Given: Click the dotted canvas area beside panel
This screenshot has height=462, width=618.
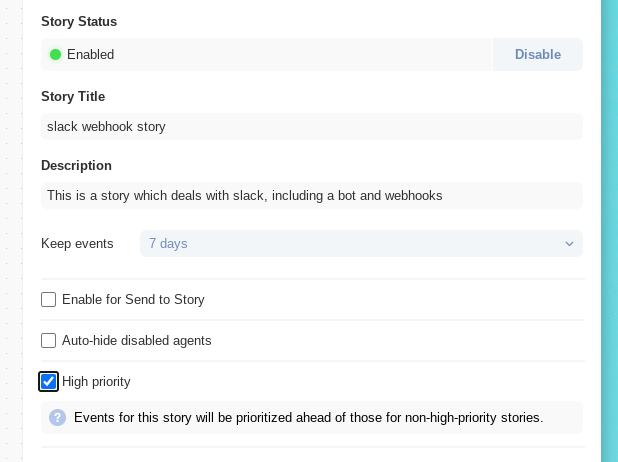Looking at the screenshot, I should (11, 231).
